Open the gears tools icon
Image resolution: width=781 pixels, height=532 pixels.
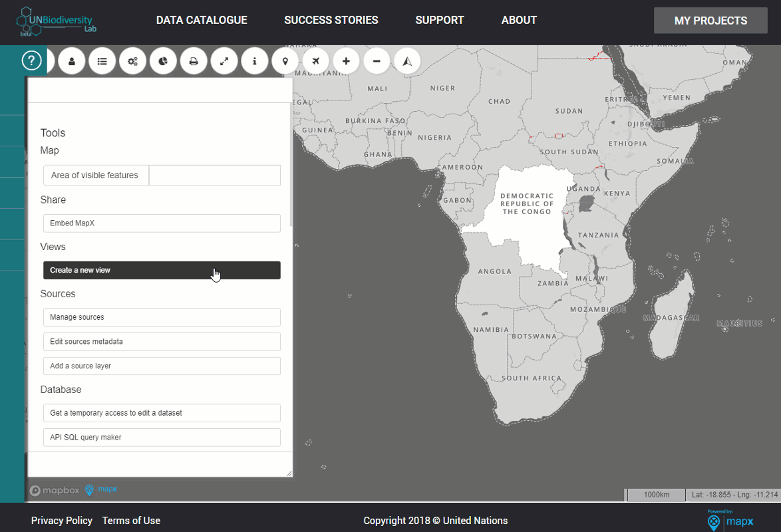click(x=132, y=61)
